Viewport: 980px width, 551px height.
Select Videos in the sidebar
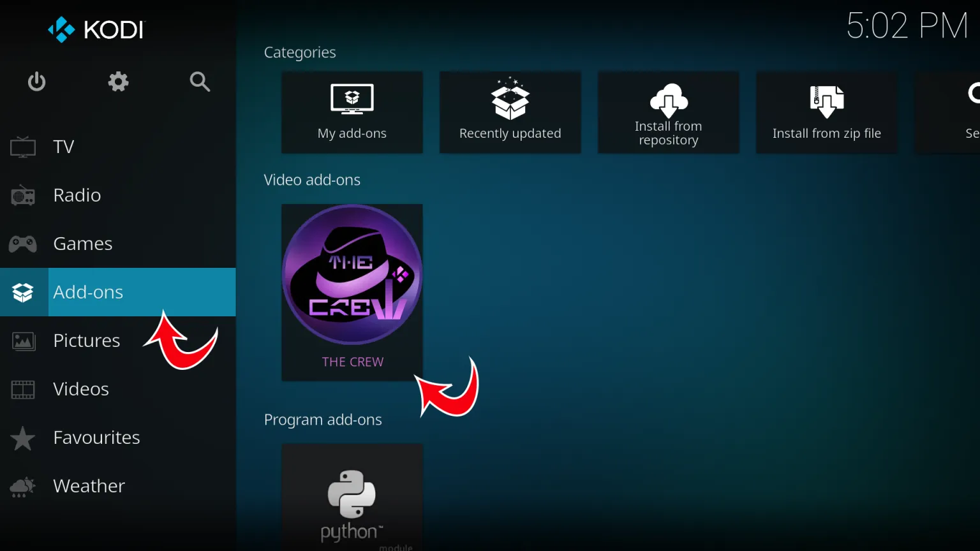click(x=80, y=389)
